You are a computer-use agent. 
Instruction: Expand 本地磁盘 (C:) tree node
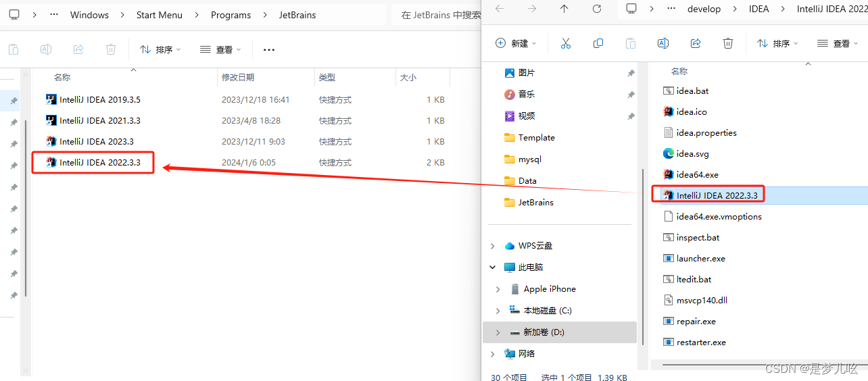[x=498, y=311]
